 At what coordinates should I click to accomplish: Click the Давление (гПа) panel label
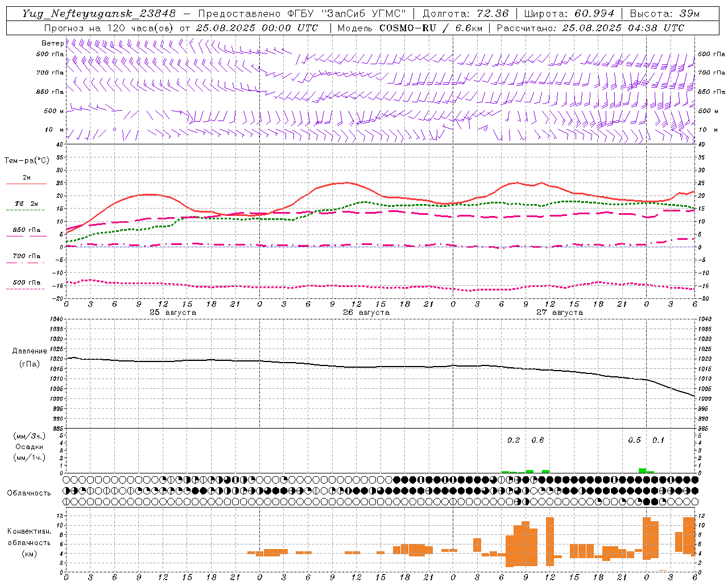pyautogui.click(x=30, y=357)
